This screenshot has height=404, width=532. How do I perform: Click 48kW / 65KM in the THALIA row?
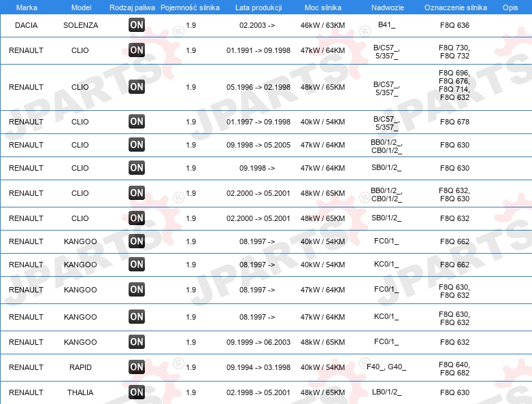322,392
